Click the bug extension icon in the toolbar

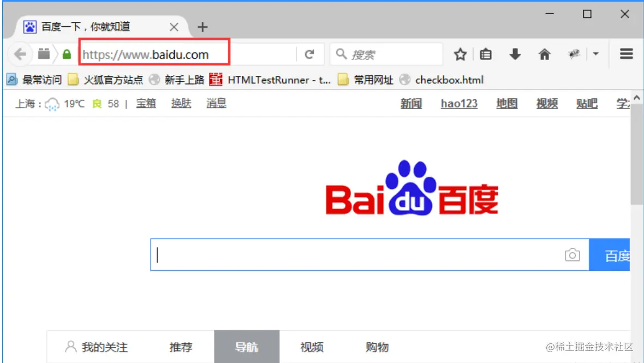pyautogui.click(x=574, y=54)
